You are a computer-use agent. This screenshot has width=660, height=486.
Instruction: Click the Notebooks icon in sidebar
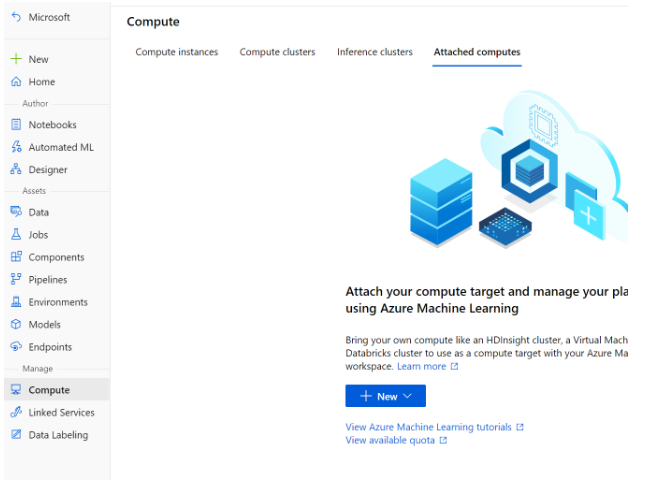click(x=16, y=125)
